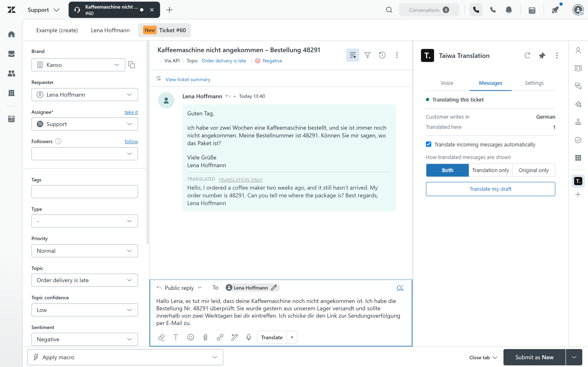Viewport: 588px width, 367px height.
Task: Click the take it assignee link
Action: click(131, 112)
